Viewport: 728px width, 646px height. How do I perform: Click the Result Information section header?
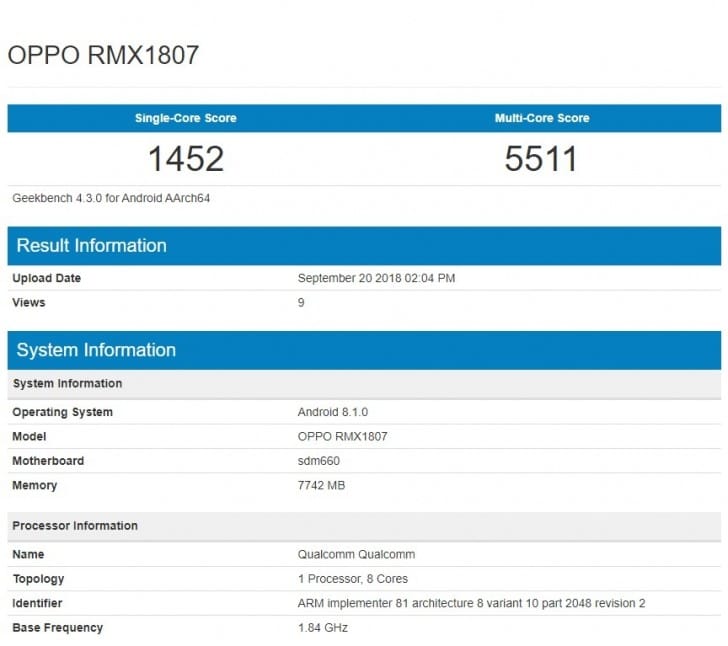click(92, 246)
